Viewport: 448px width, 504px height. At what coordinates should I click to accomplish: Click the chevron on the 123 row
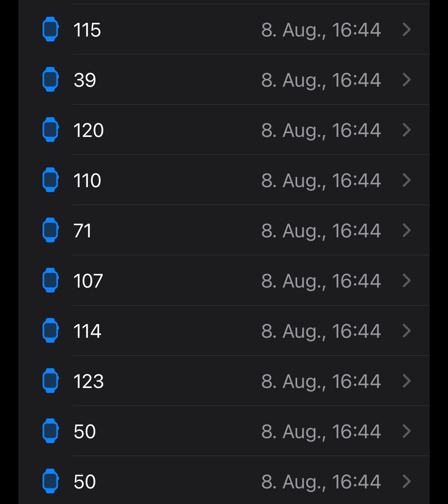pyautogui.click(x=407, y=381)
